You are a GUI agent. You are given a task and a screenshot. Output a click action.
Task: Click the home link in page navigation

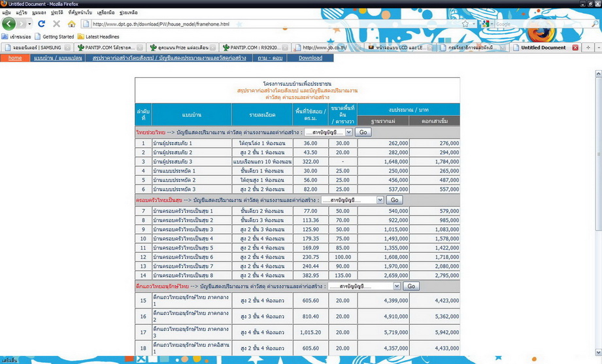[x=15, y=58]
